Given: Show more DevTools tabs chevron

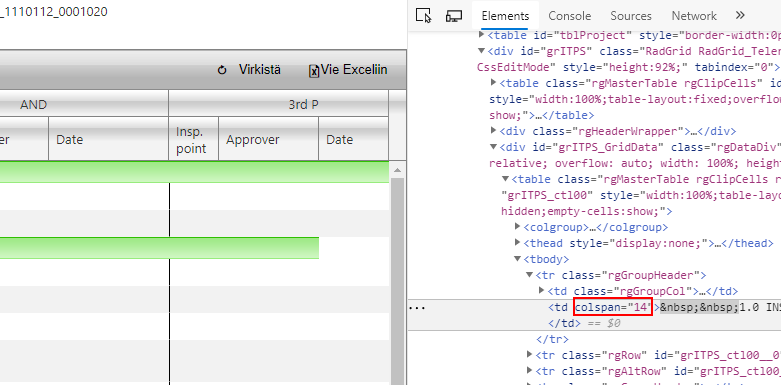Looking at the screenshot, I should (x=740, y=15).
